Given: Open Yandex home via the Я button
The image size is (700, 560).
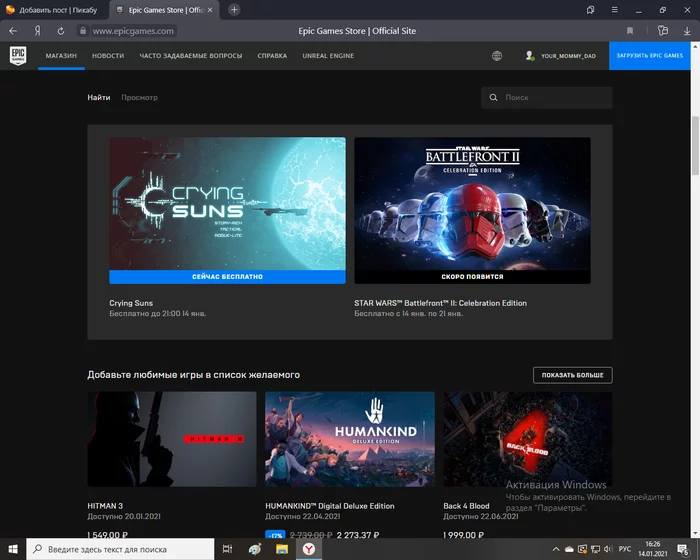Looking at the screenshot, I should [38, 31].
